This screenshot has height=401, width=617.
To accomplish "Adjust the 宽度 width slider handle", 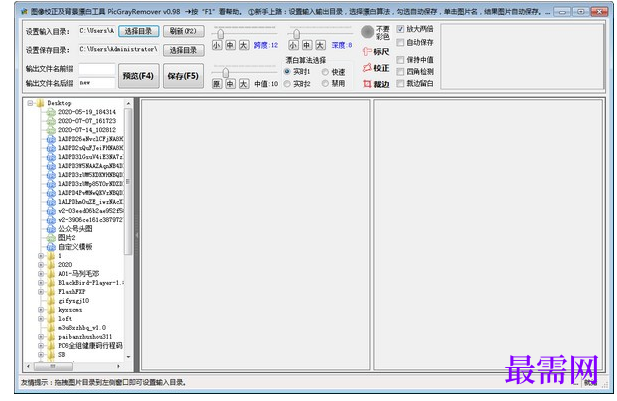I will (x=221, y=34).
